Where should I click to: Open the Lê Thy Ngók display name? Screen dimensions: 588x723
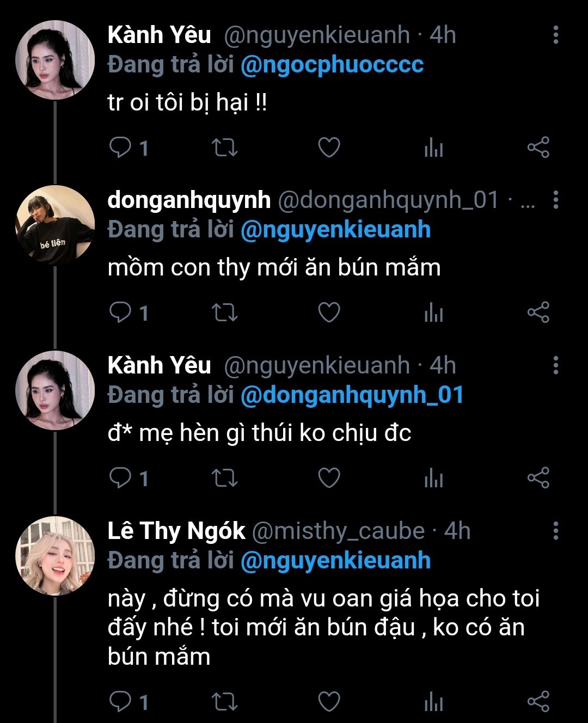pos(176,531)
